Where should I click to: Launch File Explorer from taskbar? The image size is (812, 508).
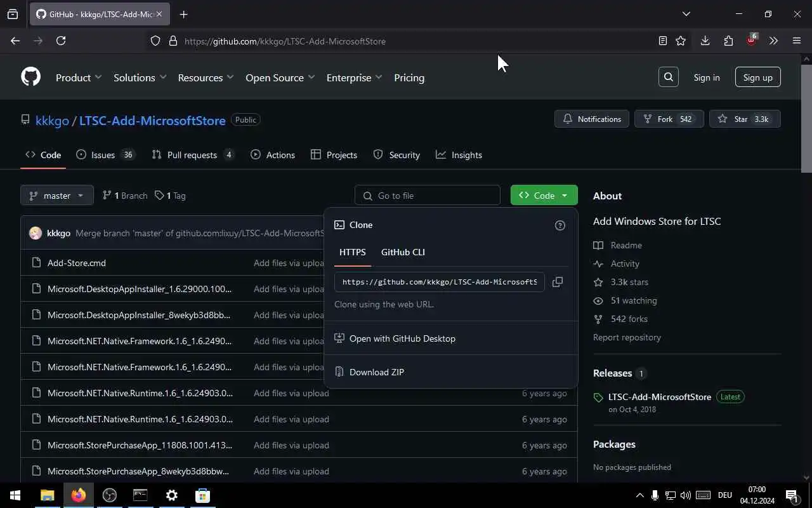47,495
